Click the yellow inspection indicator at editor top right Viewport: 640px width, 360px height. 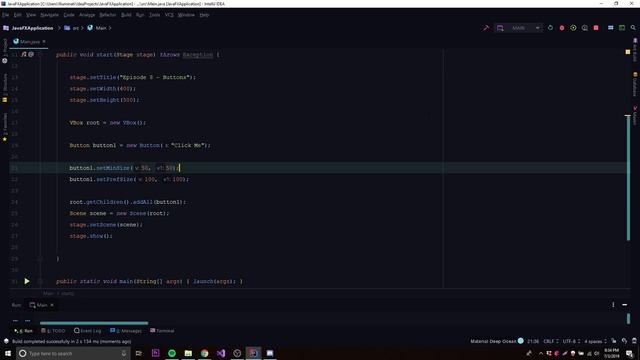628,52
